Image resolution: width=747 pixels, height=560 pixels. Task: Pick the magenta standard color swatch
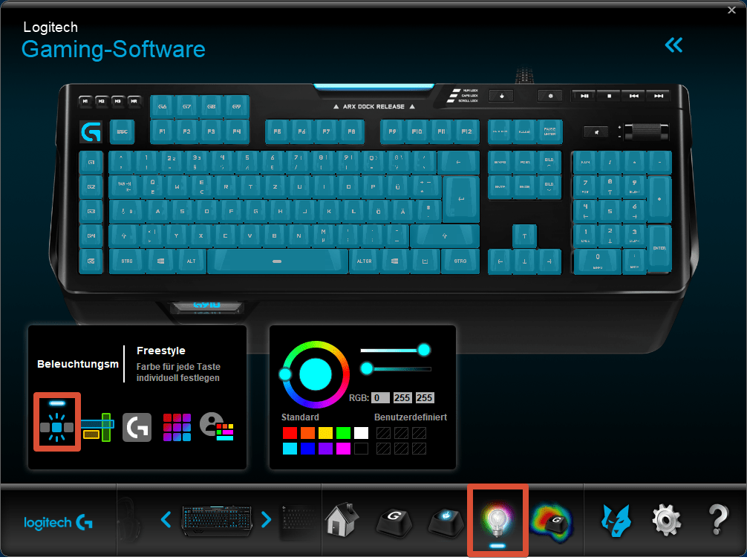pos(343,449)
